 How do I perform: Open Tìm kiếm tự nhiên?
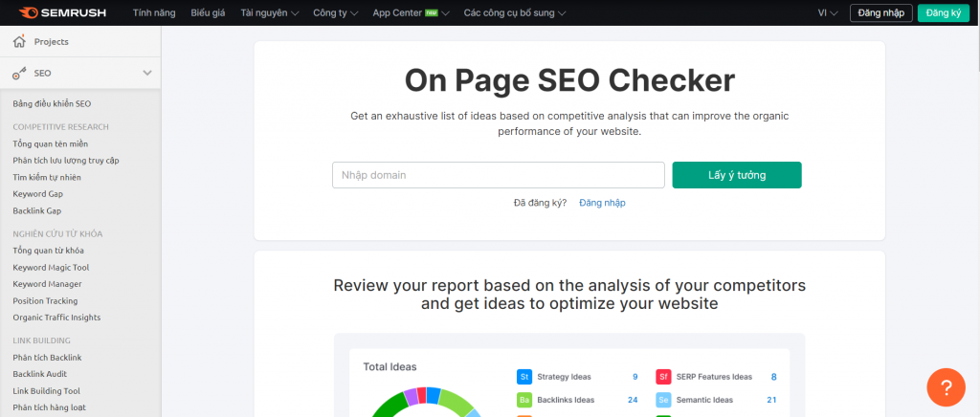coord(47,177)
